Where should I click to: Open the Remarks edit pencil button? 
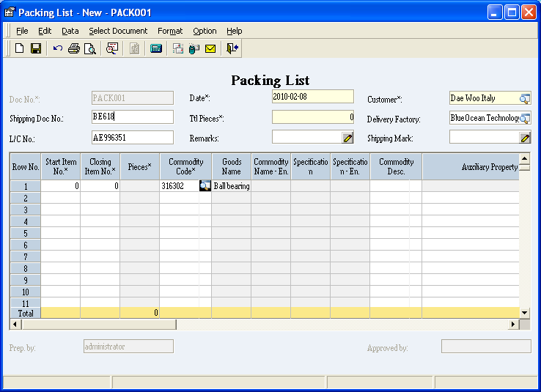347,138
